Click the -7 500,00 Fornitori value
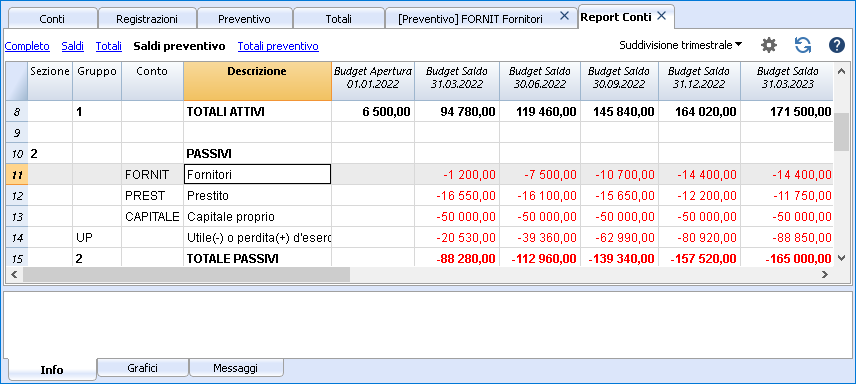 pyautogui.click(x=539, y=175)
